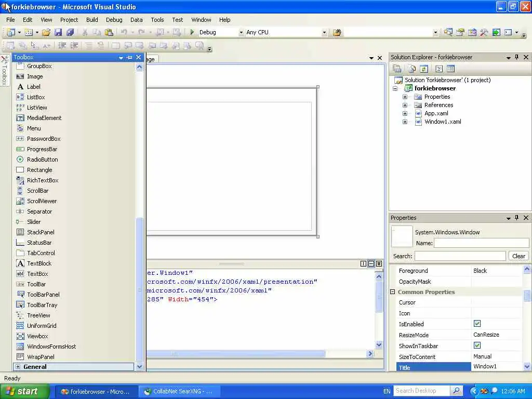Expand the Window1.xaml node

[x=405, y=122]
